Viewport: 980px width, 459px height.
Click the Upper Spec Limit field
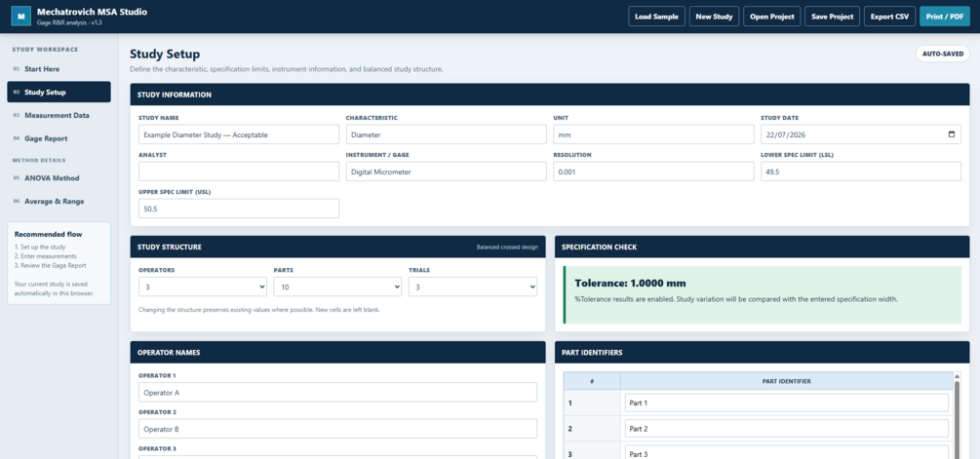click(239, 209)
